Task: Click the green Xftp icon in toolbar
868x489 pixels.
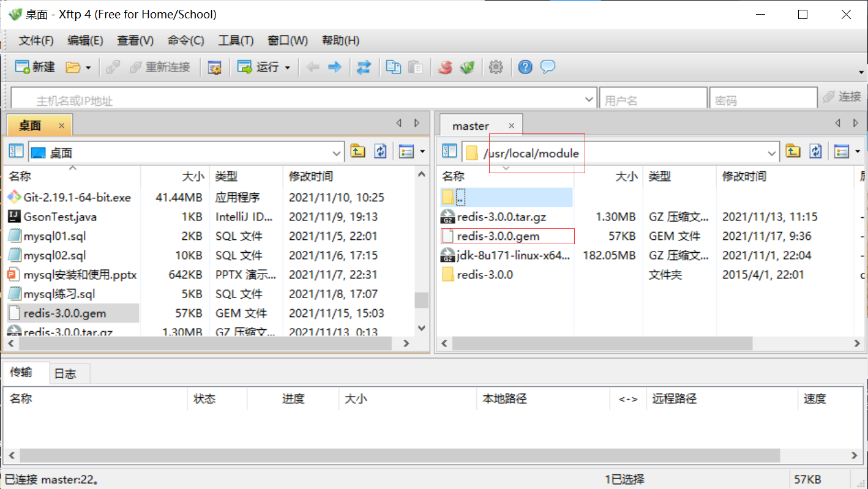Action: (467, 67)
